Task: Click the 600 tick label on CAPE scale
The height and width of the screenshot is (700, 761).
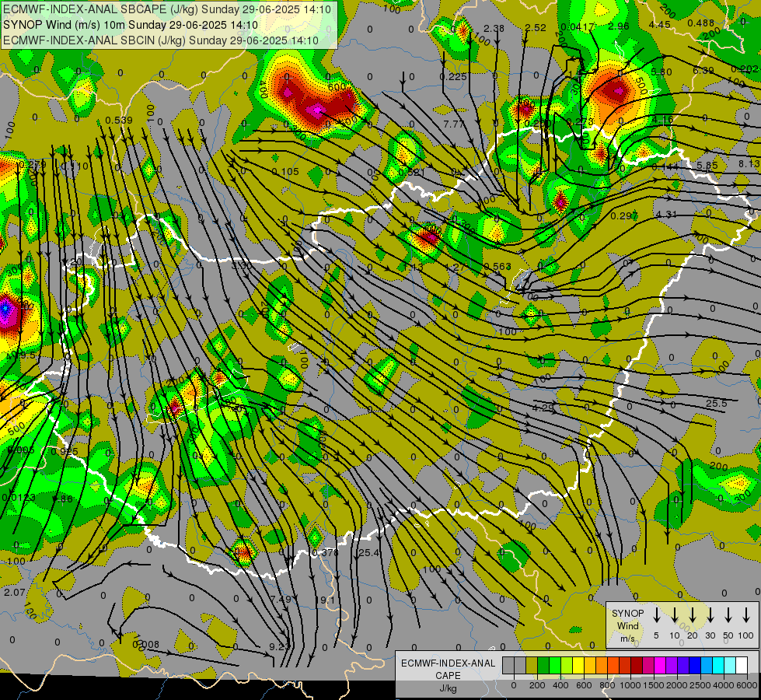Action: pos(584,685)
